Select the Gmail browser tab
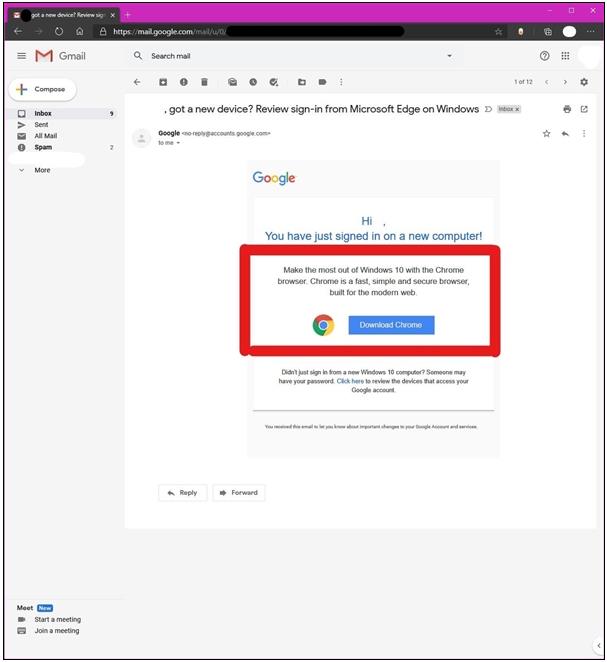This screenshot has height=662, width=607. click(63, 15)
